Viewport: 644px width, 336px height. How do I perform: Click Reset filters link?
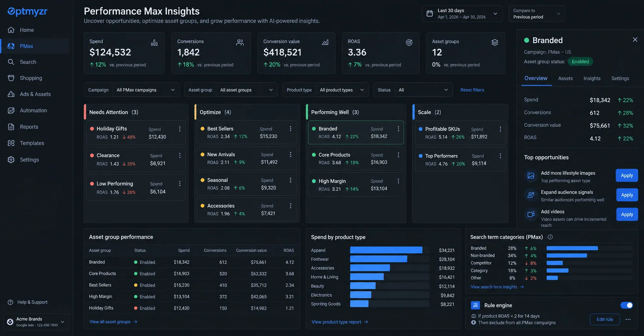coord(472,90)
